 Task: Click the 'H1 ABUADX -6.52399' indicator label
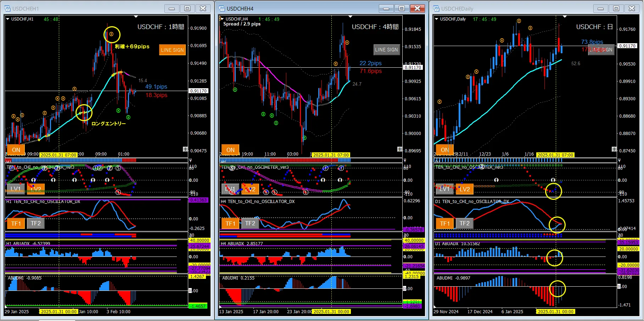click(x=28, y=244)
